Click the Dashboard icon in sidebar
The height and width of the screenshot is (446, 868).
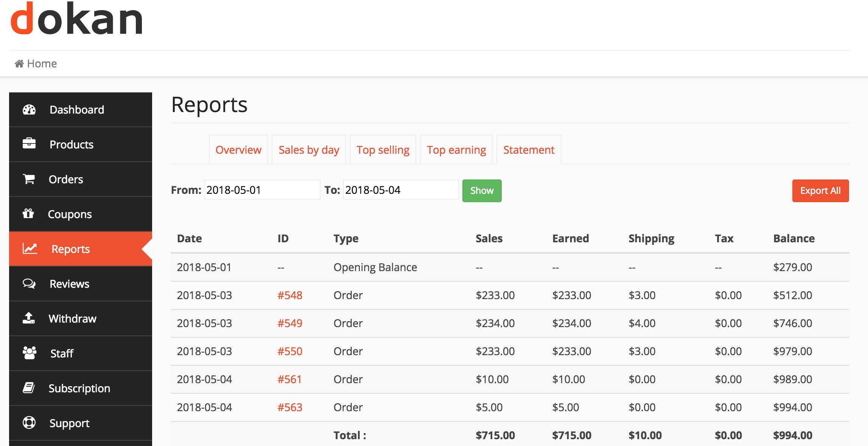click(x=30, y=109)
